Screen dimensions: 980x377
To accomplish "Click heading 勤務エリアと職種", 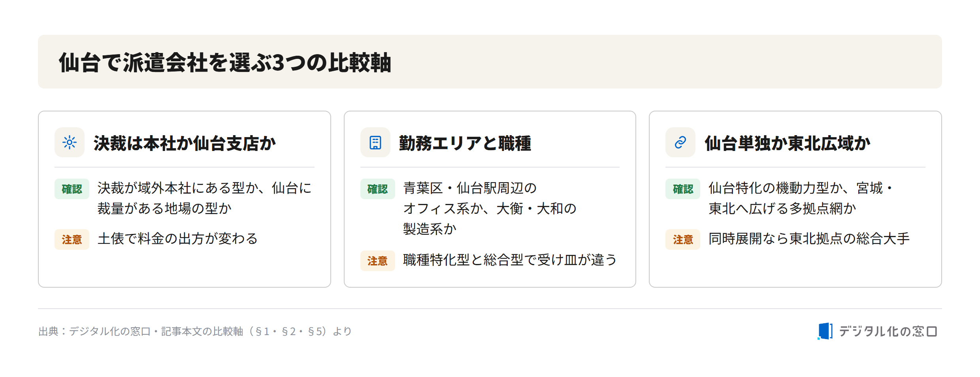I will tap(465, 143).
